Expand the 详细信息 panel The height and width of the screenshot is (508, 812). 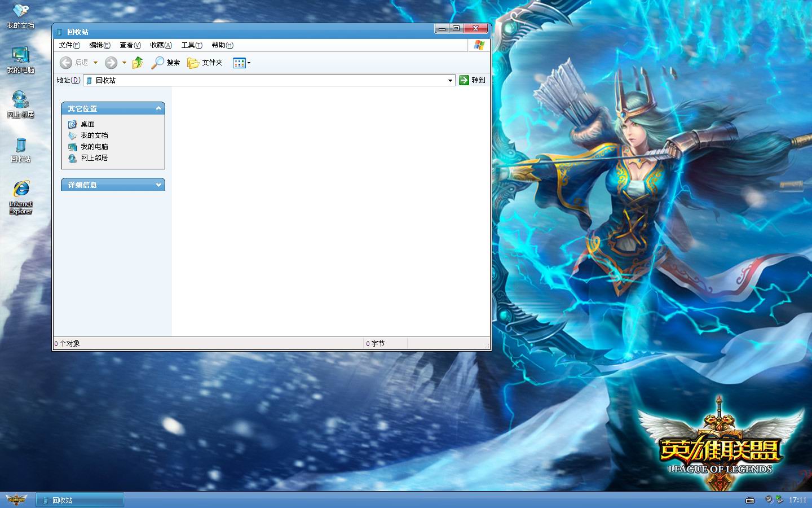point(158,185)
